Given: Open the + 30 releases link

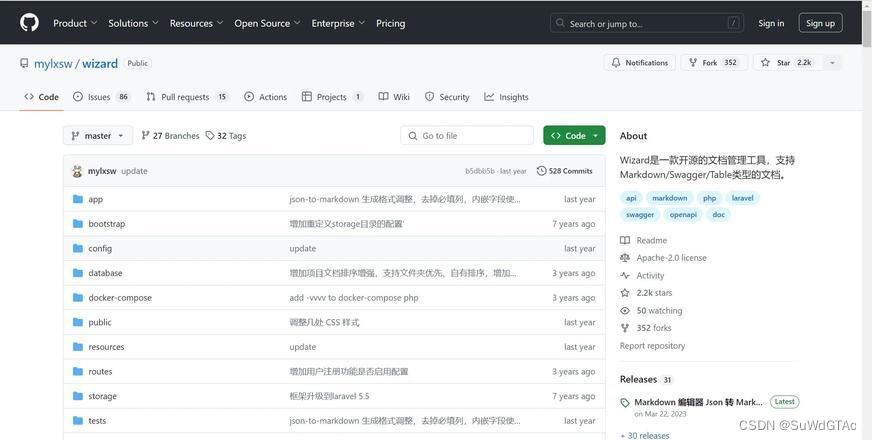Looking at the screenshot, I should (x=645, y=435).
